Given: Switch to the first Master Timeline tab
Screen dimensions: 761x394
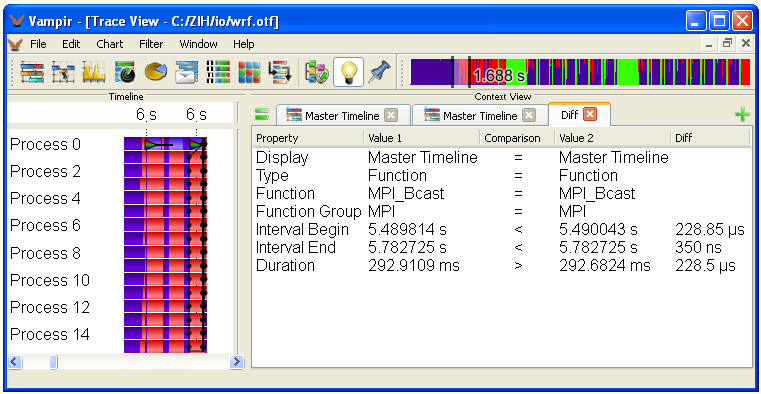Looking at the screenshot, I should pyautogui.click(x=343, y=115).
